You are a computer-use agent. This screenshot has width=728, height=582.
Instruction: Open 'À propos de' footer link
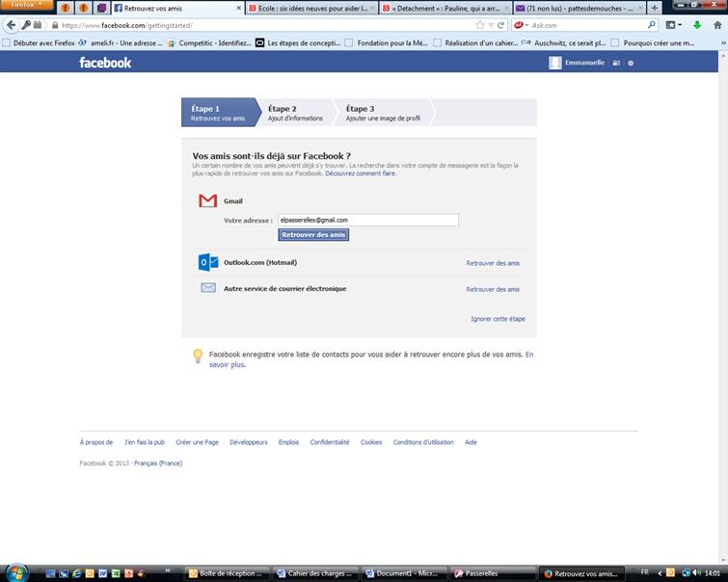coord(96,442)
